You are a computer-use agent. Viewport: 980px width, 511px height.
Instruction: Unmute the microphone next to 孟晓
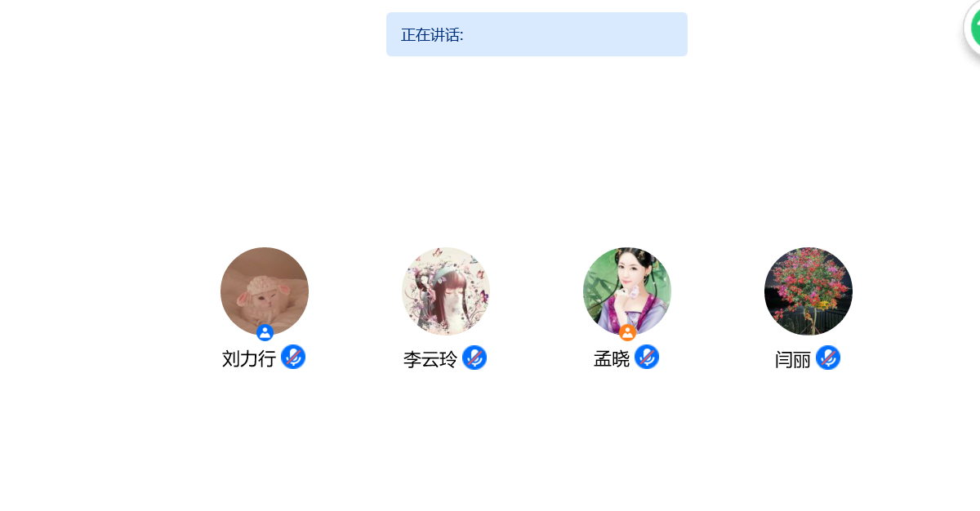(x=647, y=357)
